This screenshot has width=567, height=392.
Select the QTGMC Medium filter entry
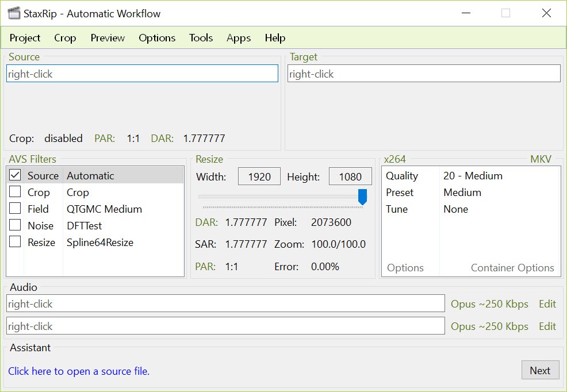click(x=104, y=209)
